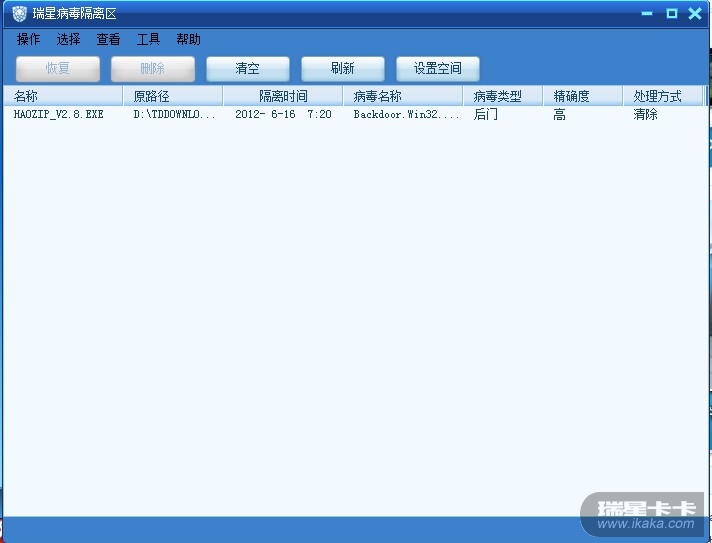Click the 高 accuracy cell
712x543 pixels.
559,114
